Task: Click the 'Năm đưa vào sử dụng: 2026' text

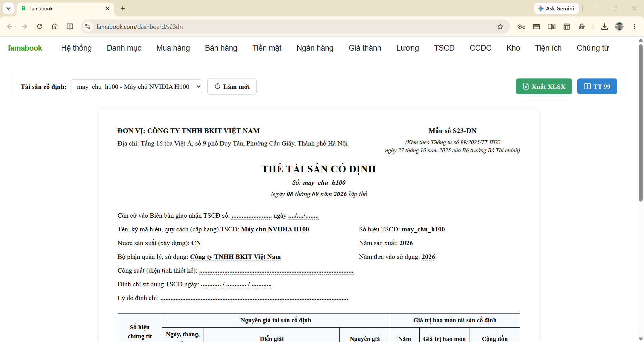Action: click(397, 257)
